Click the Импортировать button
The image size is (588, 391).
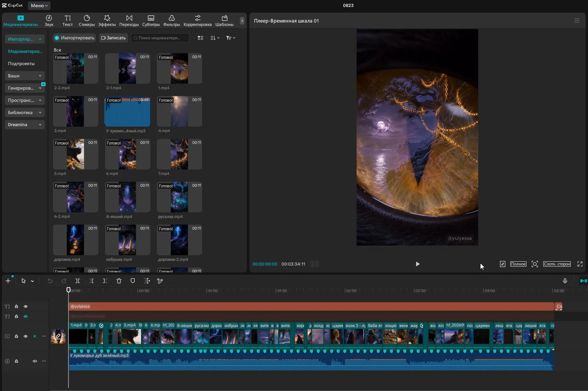pyautogui.click(x=74, y=38)
